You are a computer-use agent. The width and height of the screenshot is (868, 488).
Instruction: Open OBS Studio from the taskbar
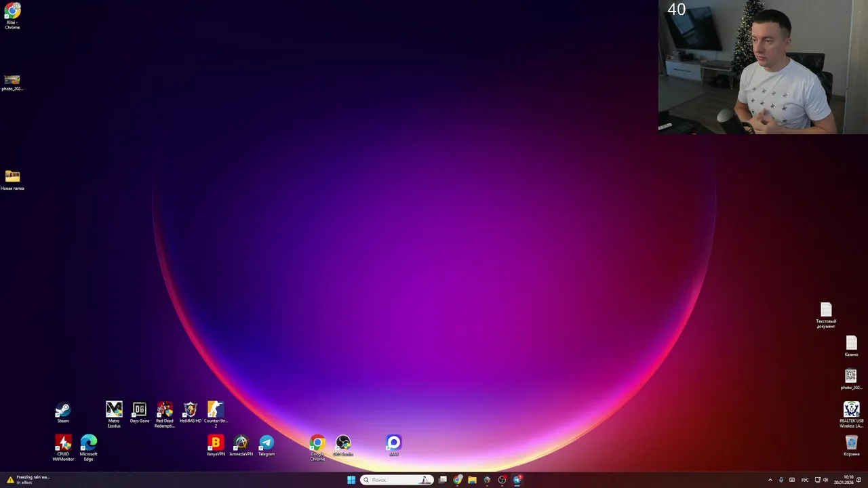tap(502, 480)
